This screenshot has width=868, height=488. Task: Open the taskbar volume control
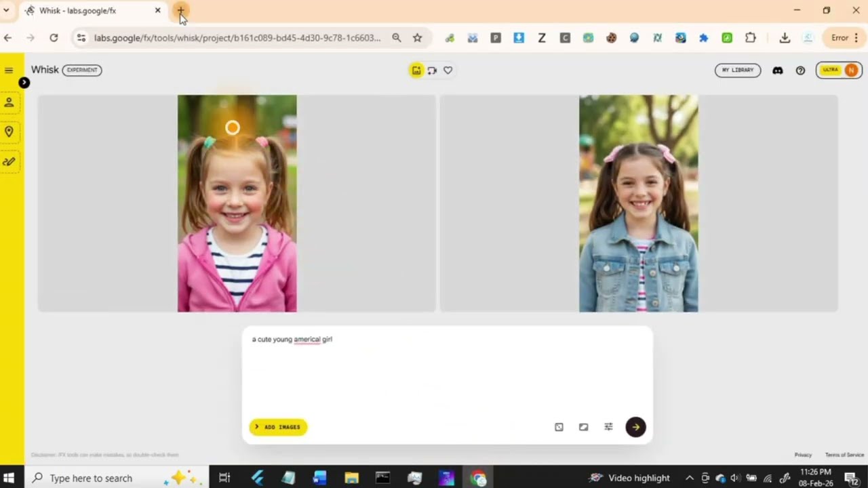point(735,478)
